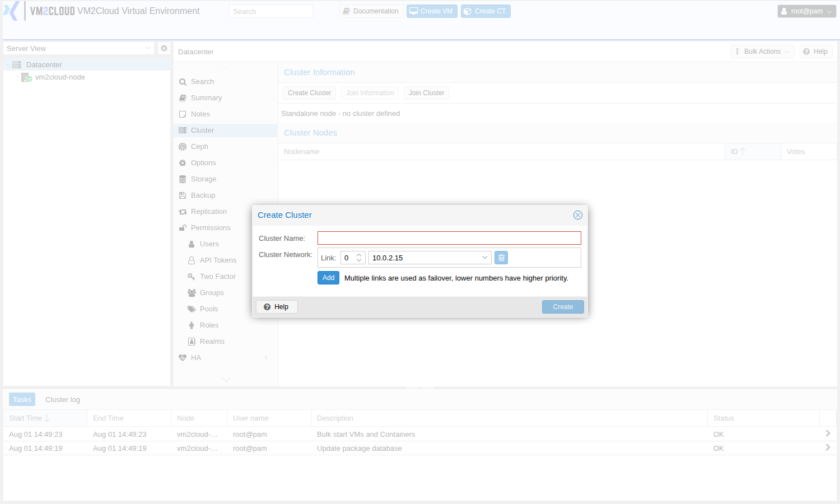Click the Create CT button

[486, 11]
